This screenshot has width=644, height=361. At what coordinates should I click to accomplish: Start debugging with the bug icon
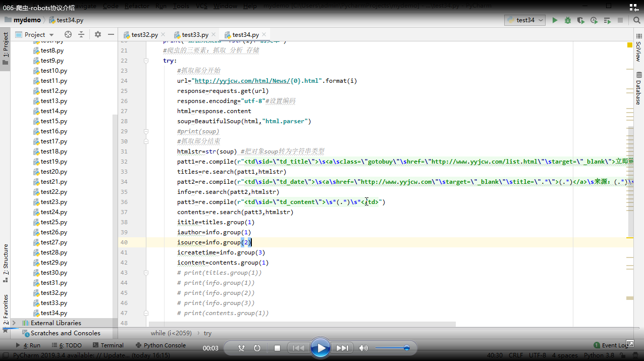[x=568, y=20]
